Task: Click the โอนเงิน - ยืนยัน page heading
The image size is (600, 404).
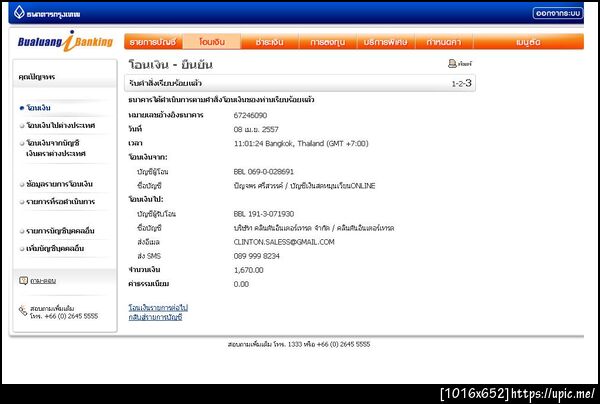Action: coord(170,65)
